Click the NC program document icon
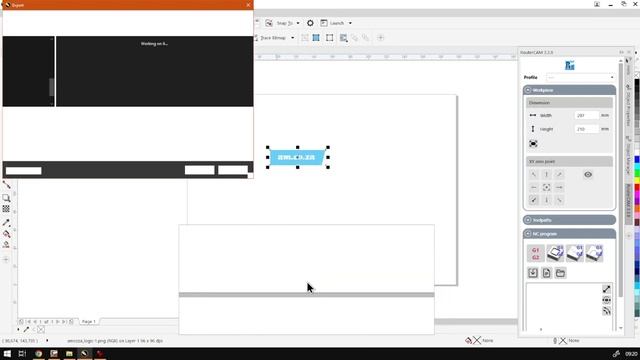 pyautogui.click(x=547, y=273)
